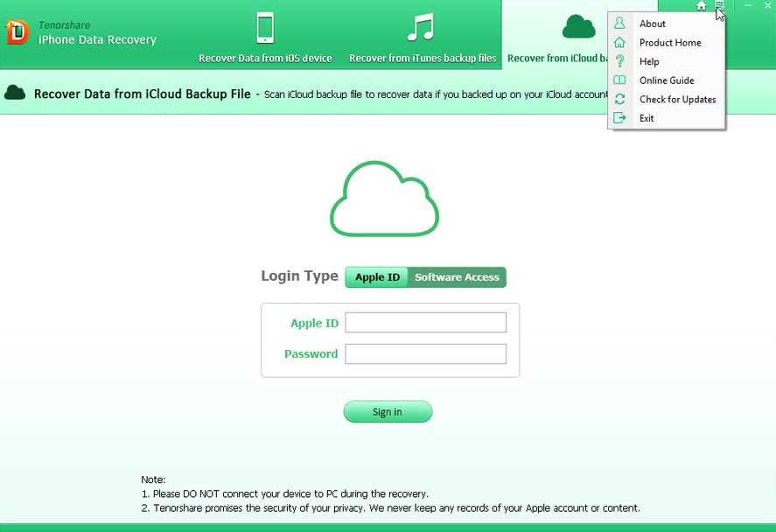Choose Check for Updates menu item
Image resolution: width=776 pixels, height=532 pixels.
point(667,99)
